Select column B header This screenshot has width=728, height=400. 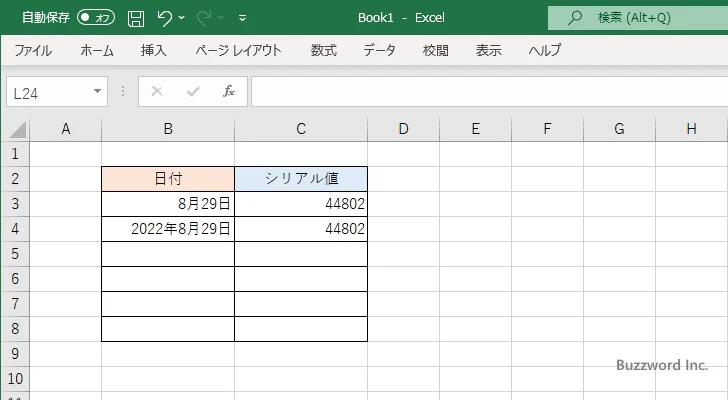[x=168, y=129]
